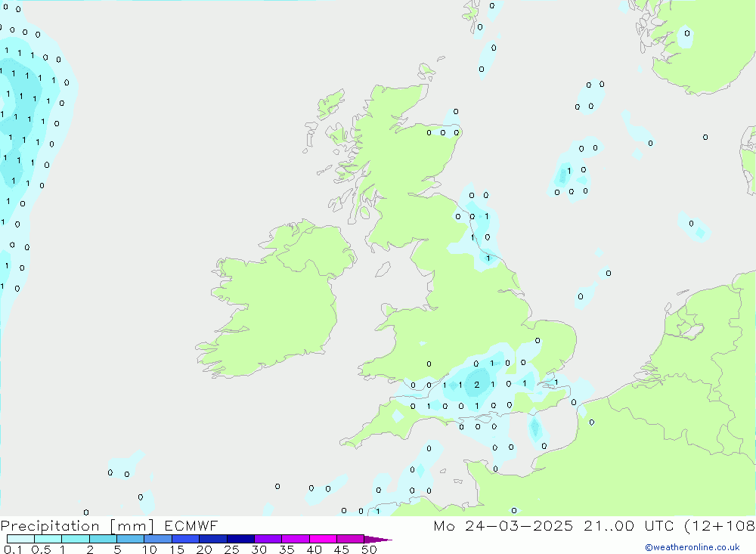This screenshot has width=756, height=554.
Task: Choose the 20–25 mm dark blue swatch
Action: (213, 539)
